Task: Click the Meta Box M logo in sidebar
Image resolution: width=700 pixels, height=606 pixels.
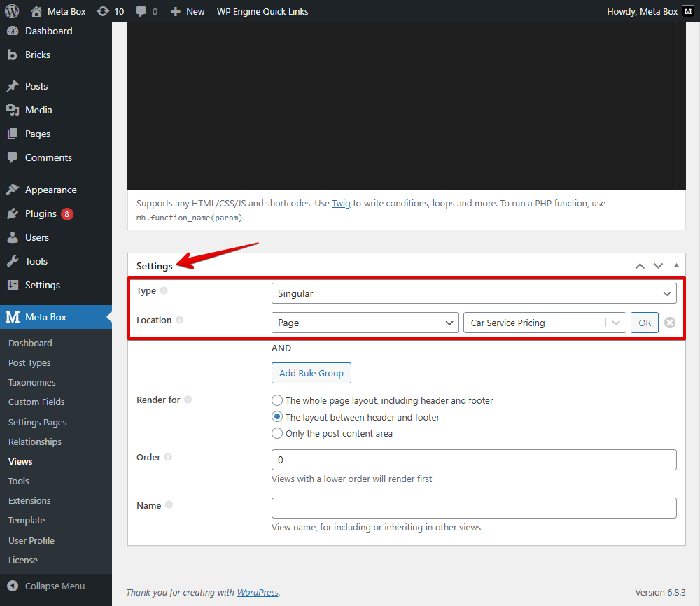Action: [14, 317]
